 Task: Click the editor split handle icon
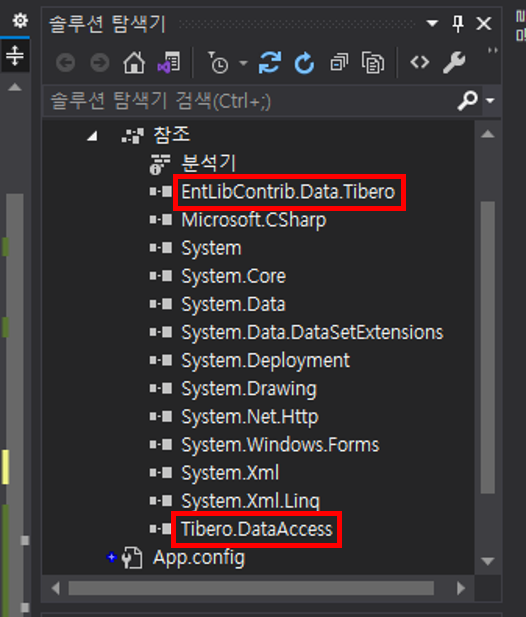(15, 55)
